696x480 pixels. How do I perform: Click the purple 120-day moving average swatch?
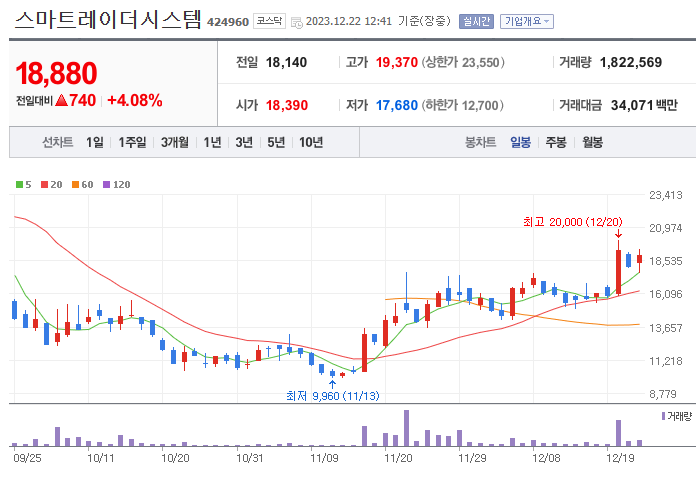(107, 184)
